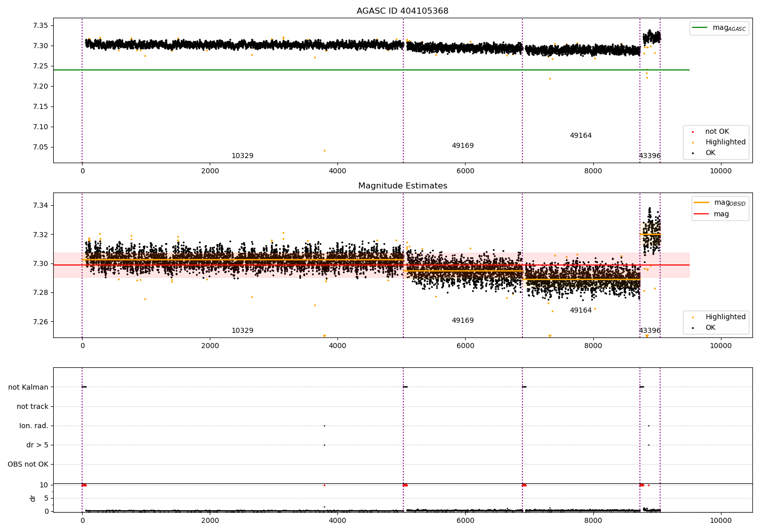Click the 'Magnitude Estimates' subplot title
760x532 pixels.
[402, 186]
